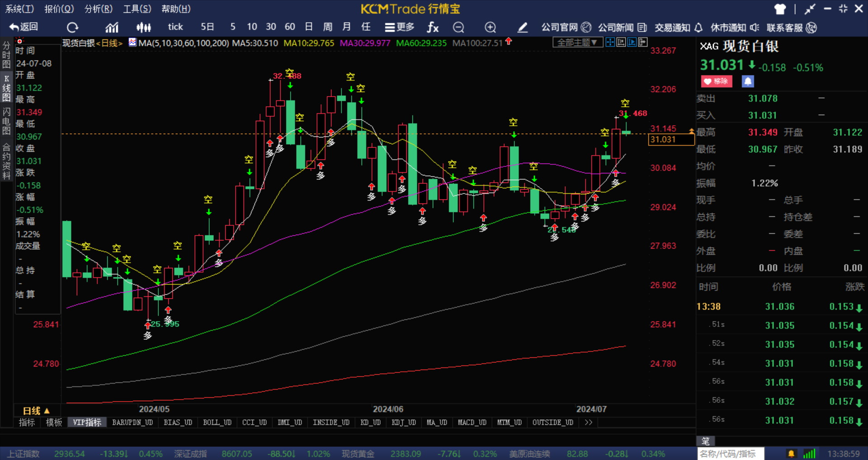Screen dimensions: 868x460
Task: Open the 更多 periods menu
Action: (x=400, y=28)
